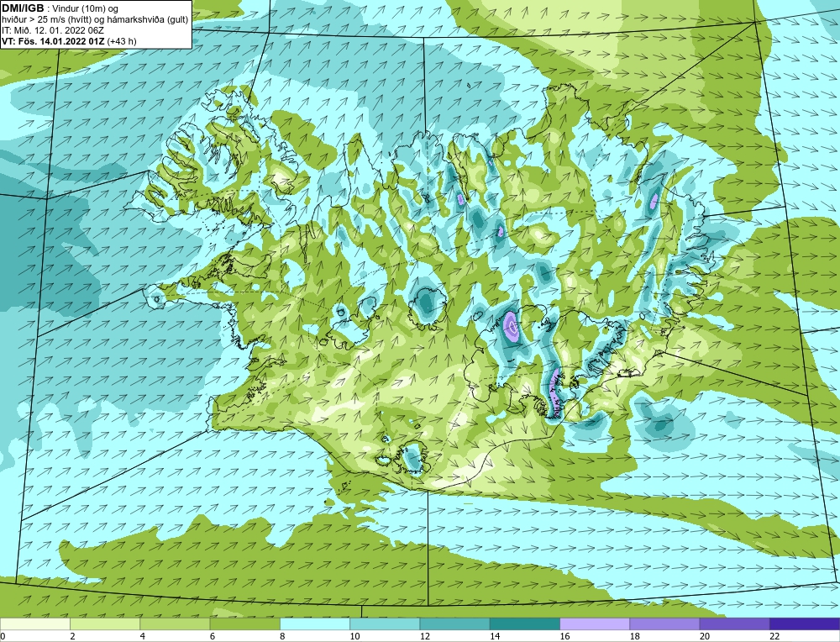840x642 pixels.
Task: Click the '(+43 h)' forecast offset text
Action: 122,40
